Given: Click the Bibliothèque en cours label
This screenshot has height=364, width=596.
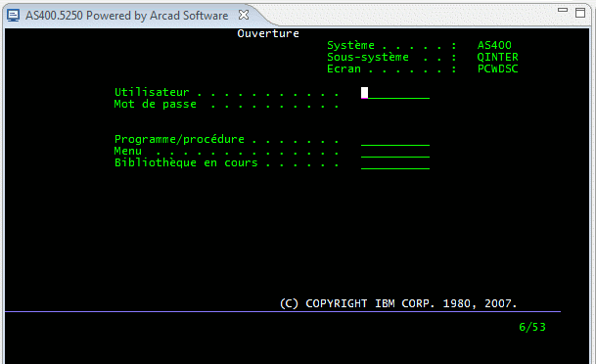Looking at the screenshot, I should 186,163.
